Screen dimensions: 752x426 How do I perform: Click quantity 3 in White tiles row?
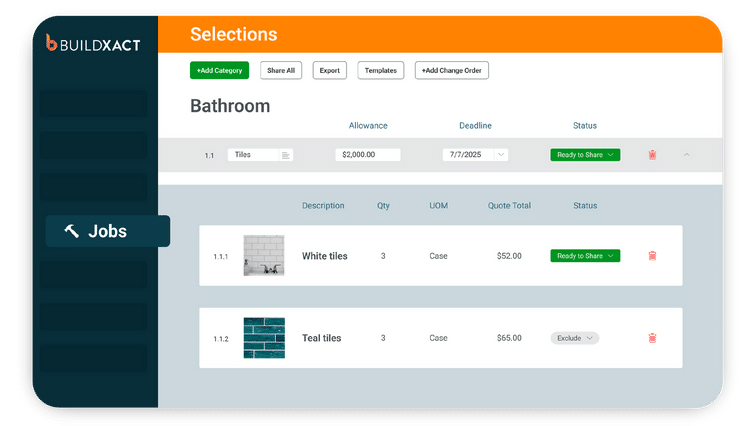pos(383,256)
